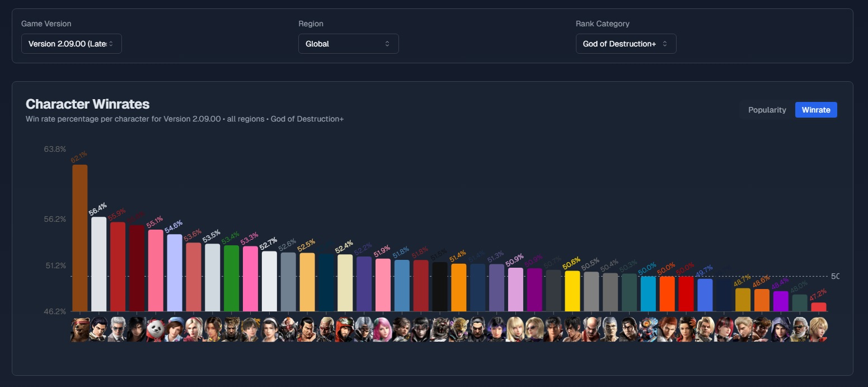Click the 49.7% label above blue bar

click(704, 271)
